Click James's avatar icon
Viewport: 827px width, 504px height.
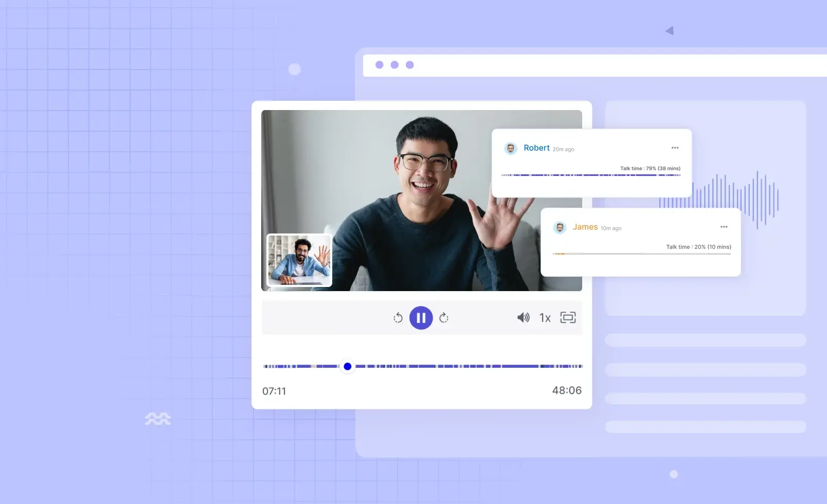pos(560,227)
